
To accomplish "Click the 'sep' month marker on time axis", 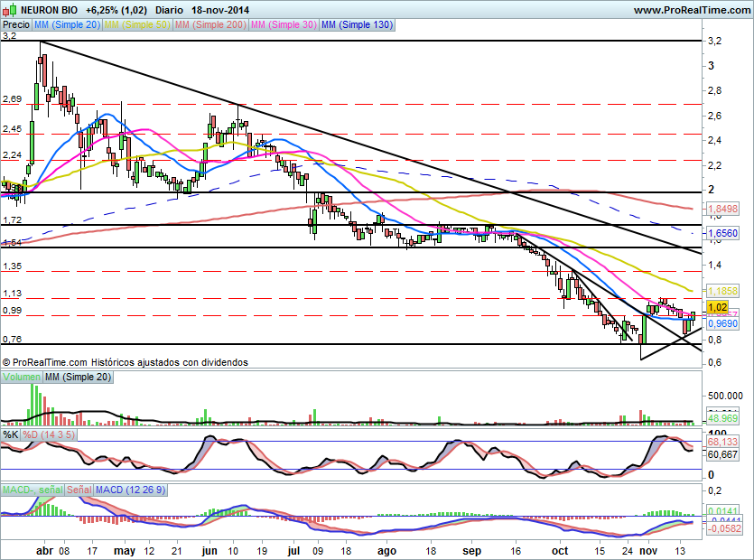I will tap(472, 549).
